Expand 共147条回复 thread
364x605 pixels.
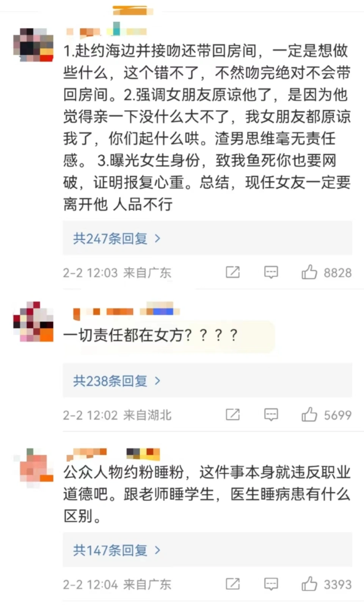(x=117, y=550)
